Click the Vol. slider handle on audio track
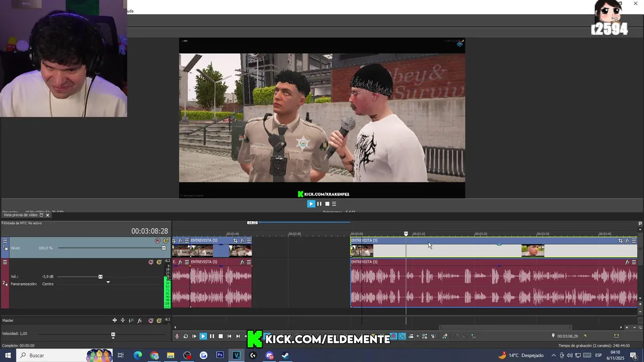 pos(100,277)
